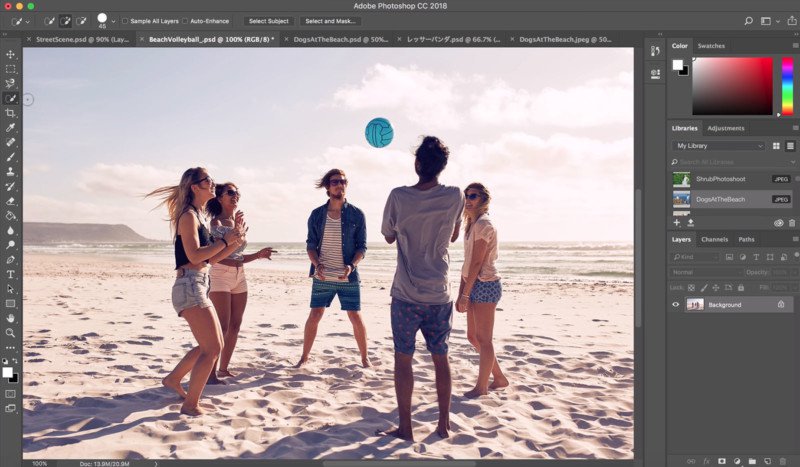The width and height of the screenshot is (800, 467).
Task: Select the Move tool
Action: (x=10, y=54)
